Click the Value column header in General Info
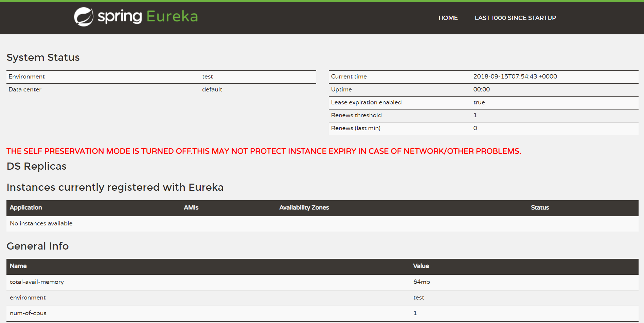Image resolution: width=644 pixels, height=323 pixels. click(x=421, y=266)
